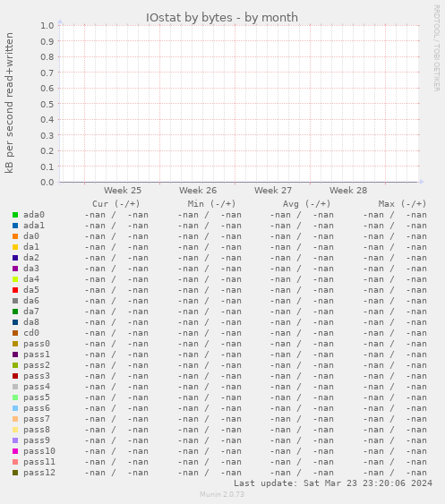The image size is (445, 504).
Task: Click the Week 25 axis label
Action: 123,191
